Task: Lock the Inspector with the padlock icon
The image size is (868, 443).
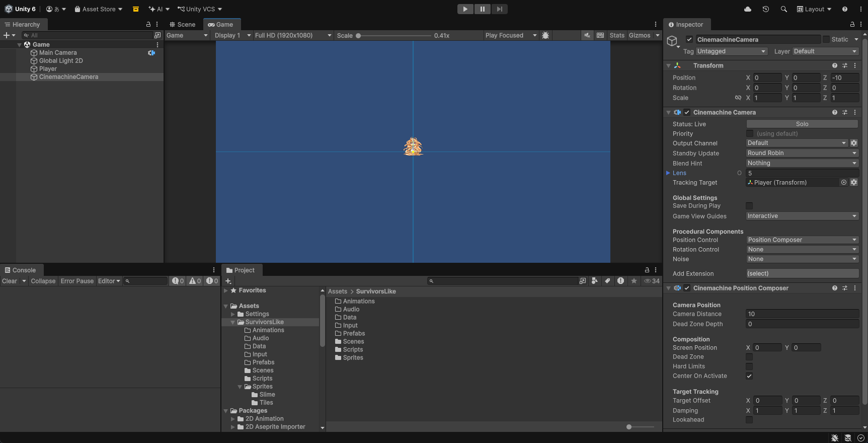Action: click(x=852, y=24)
